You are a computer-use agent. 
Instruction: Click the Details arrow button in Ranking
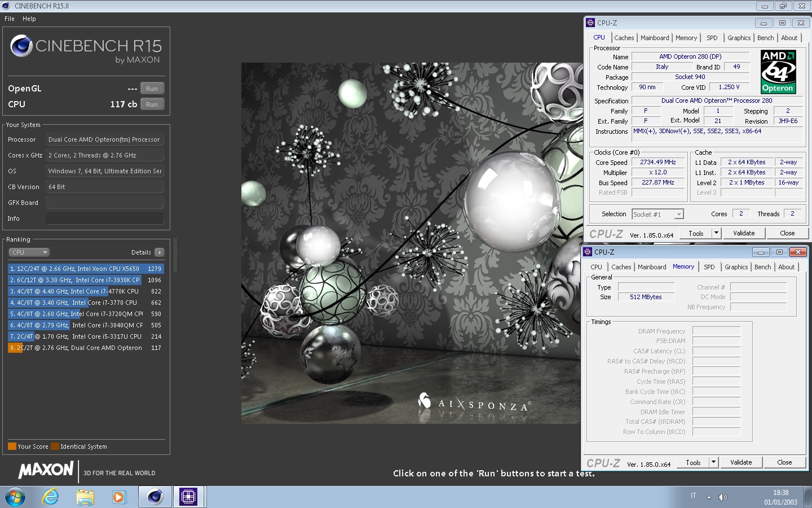pyautogui.click(x=160, y=252)
